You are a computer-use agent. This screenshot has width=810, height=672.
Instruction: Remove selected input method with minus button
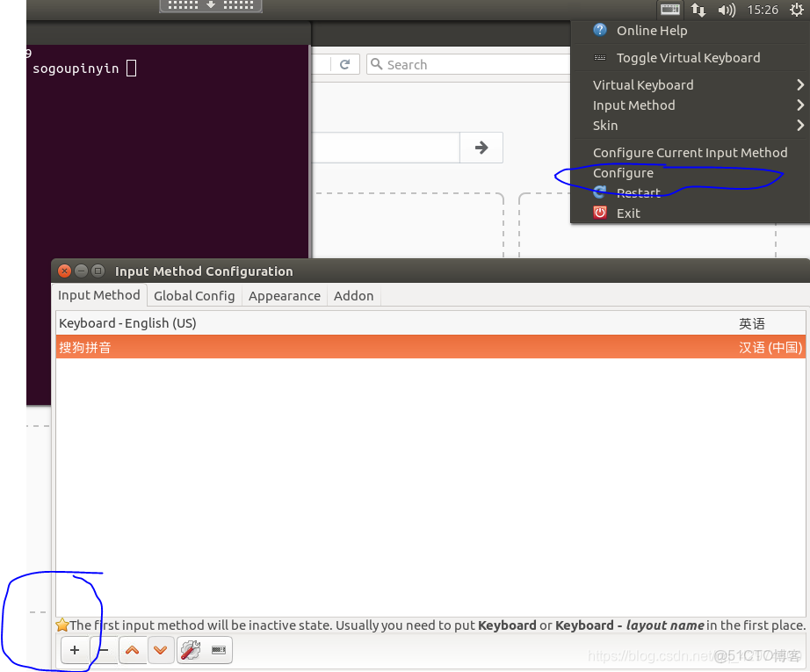[104, 650]
